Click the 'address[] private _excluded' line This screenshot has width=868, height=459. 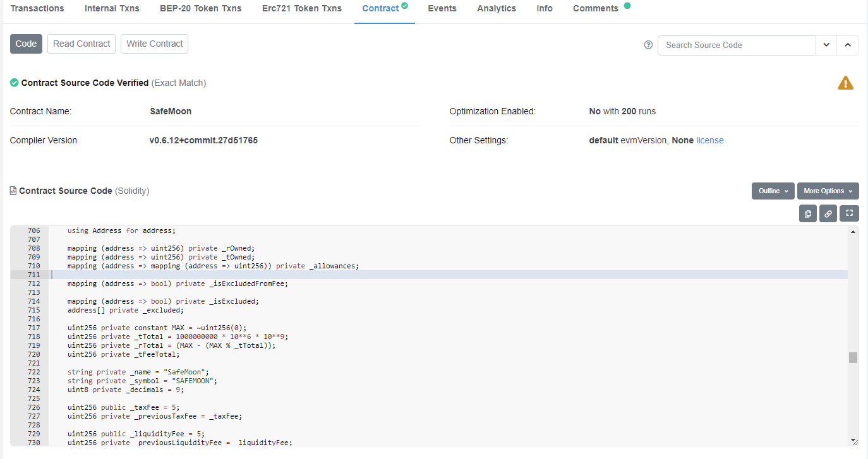[126, 310]
